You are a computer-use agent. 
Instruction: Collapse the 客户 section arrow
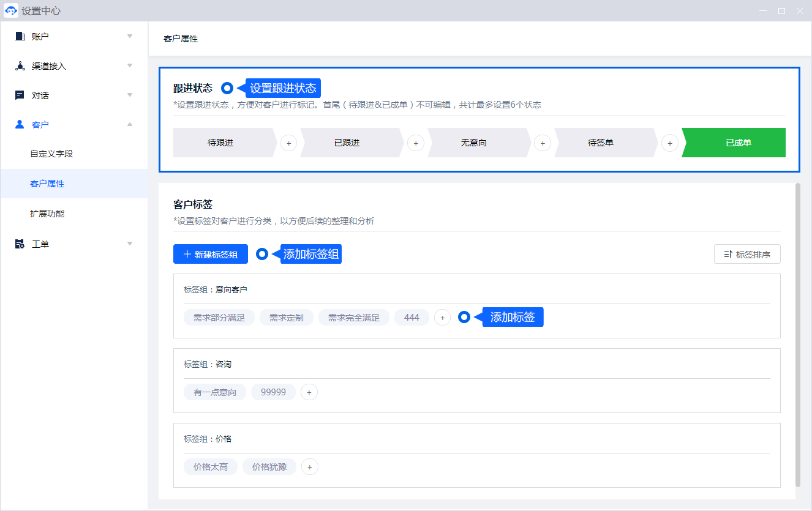[x=130, y=125]
